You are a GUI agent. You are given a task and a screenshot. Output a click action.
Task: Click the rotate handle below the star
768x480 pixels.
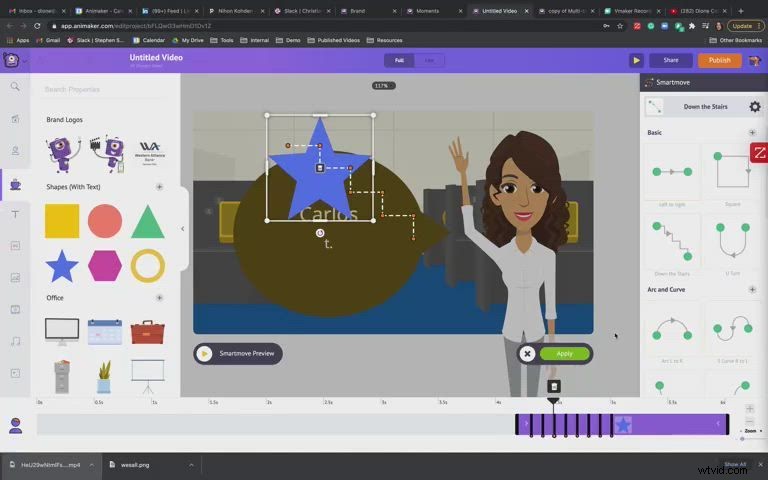[x=320, y=233]
